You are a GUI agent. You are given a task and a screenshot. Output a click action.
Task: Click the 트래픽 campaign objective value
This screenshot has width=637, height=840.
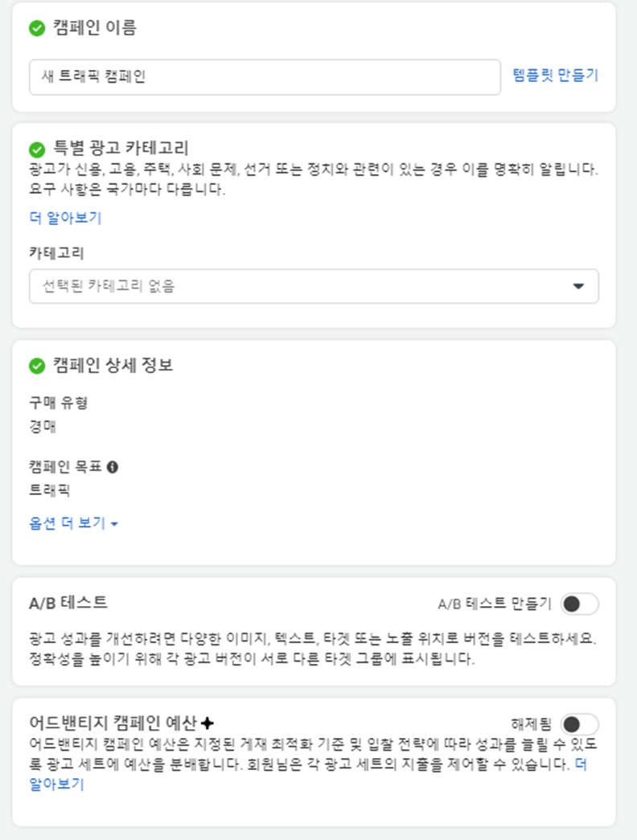point(49,490)
